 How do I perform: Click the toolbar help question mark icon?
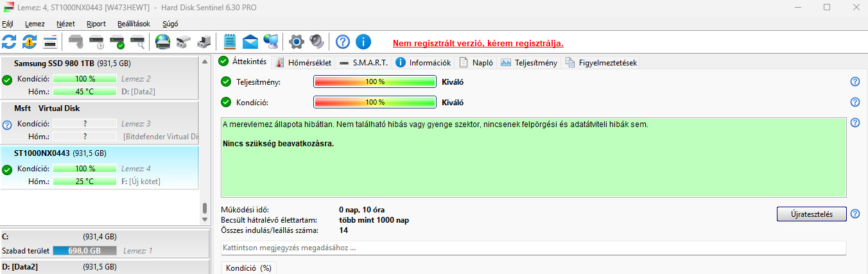(x=343, y=42)
